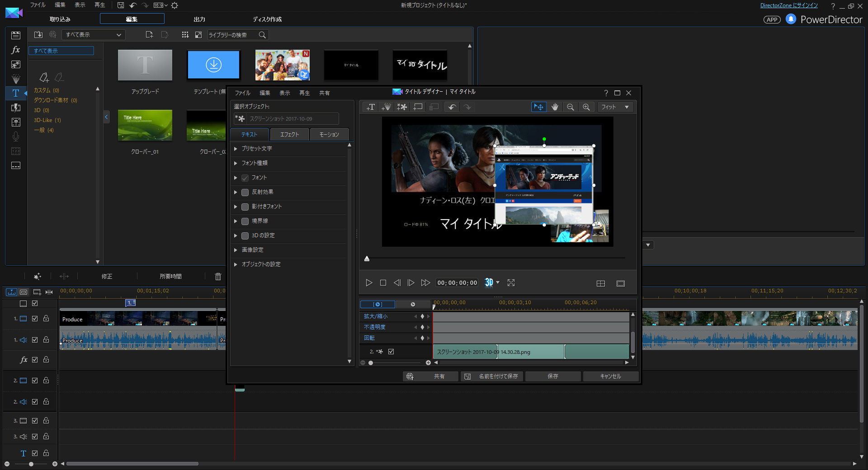Select the hand pan tool
This screenshot has height=470, width=868.
point(555,107)
